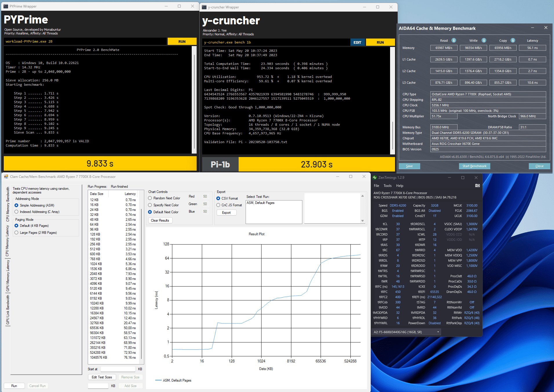Screen dimensions: 554x392
Task: Choose Specify Next Color option
Action: pyautogui.click(x=150, y=205)
